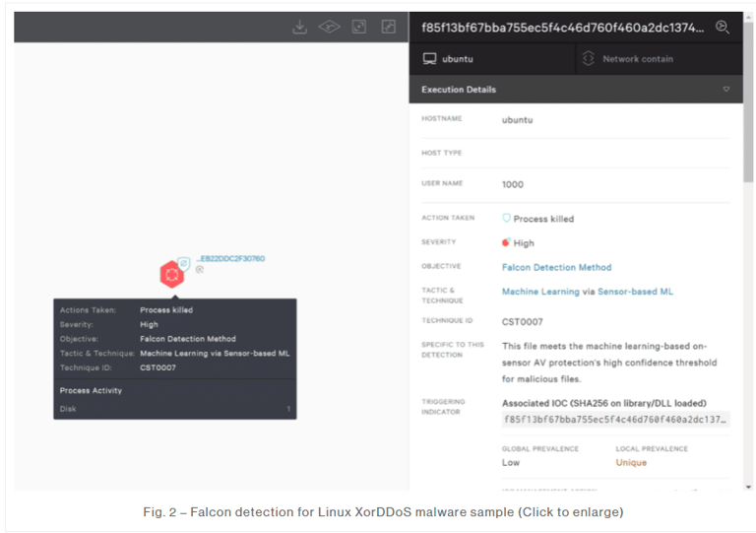Select the Network contain tab
The image size is (756, 533).
pos(637,59)
